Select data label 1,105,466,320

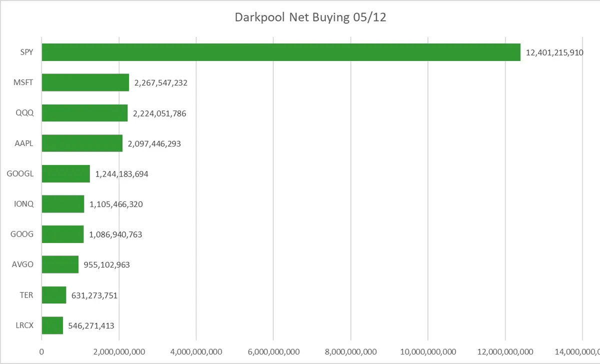pyautogui.click(x=116, y=204)
